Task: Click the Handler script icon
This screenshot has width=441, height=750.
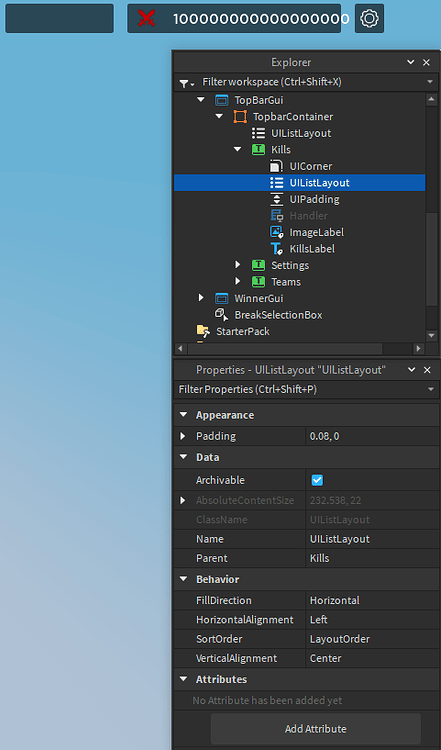Action: (x=276, y=216)
